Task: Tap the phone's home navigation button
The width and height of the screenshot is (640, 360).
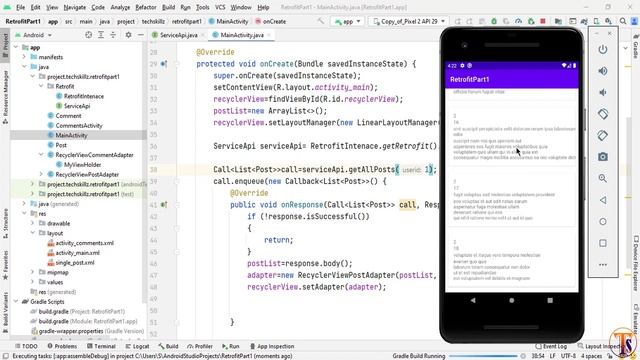Action: pyautogui.click(x=511, y=300)
